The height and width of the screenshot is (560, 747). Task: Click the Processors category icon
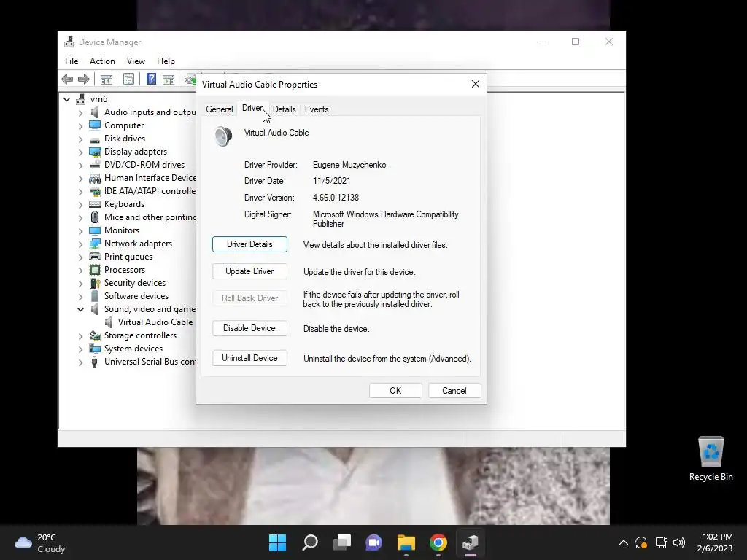[x=95, y=270]
